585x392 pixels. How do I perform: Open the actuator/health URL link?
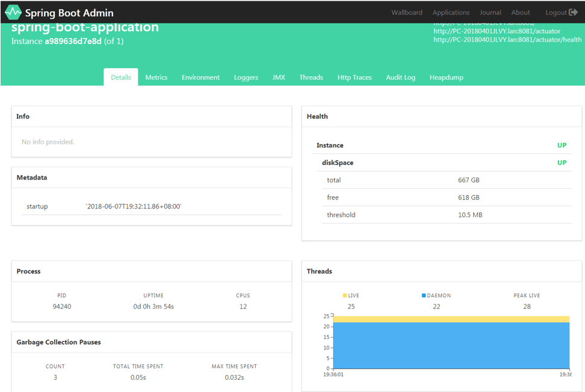coord(508,39)
